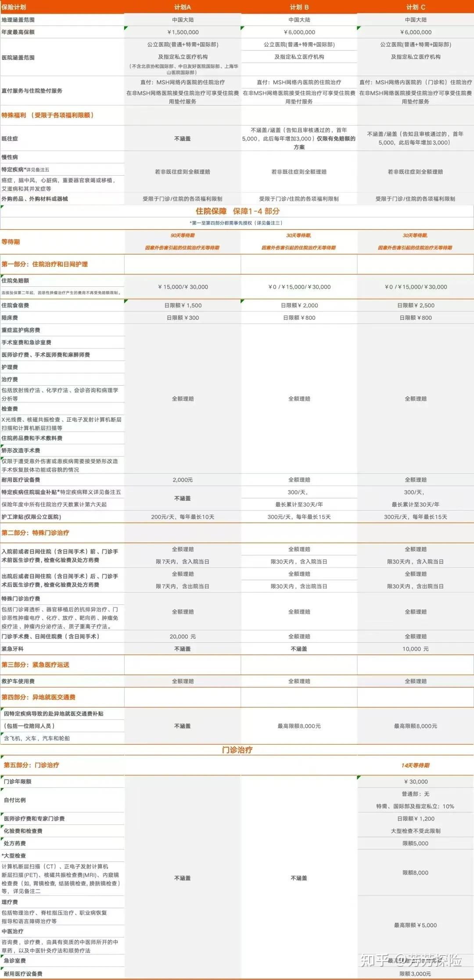This screenshot has width=474, height=980.
Task: Click the 住院免赔额 row label
Action: click(x=15, y=281)
